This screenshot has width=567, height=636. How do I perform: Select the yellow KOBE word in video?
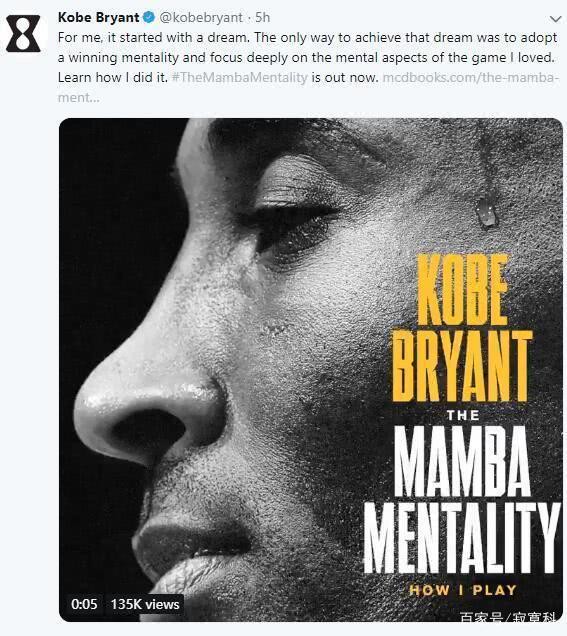[462, 289]
